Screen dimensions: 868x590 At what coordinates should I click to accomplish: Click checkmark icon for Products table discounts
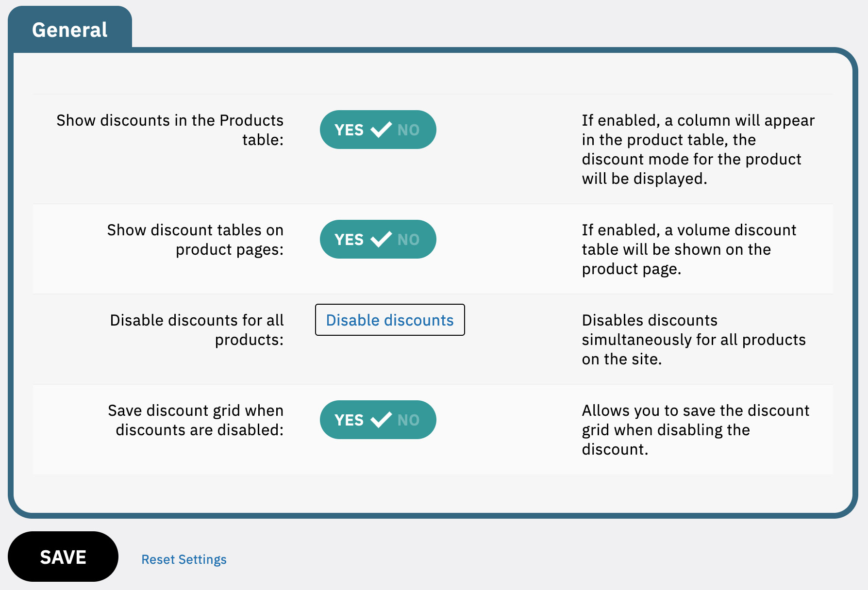pos(381,130)
